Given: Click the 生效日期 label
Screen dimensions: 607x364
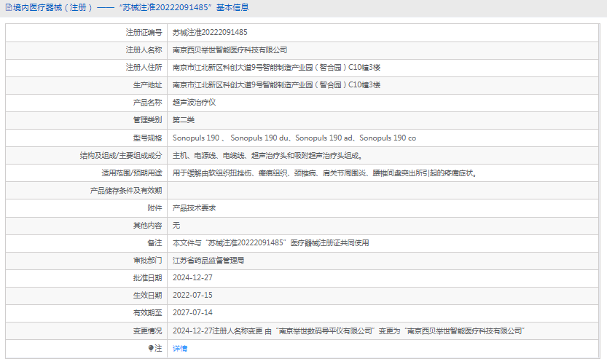Looking at the screenshot, I should point(147,295).
